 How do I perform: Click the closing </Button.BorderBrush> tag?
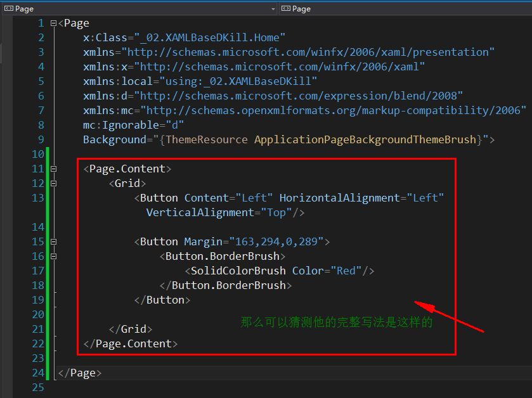click(226, 285)
